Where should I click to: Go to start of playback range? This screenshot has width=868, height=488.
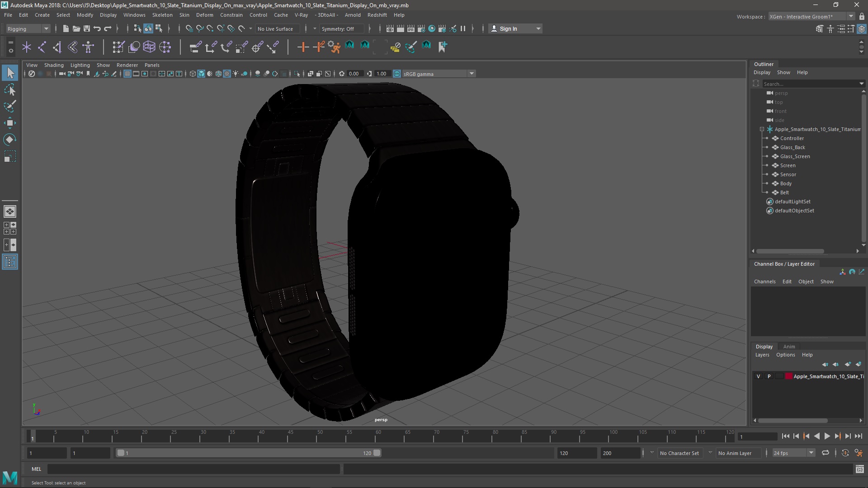785,436
